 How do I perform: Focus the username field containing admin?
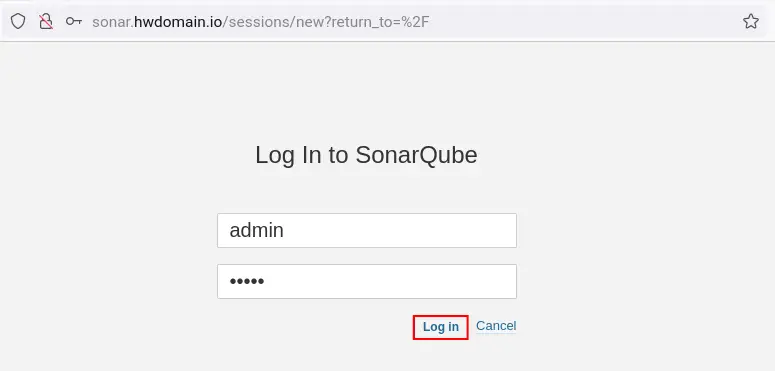(367, 231)
